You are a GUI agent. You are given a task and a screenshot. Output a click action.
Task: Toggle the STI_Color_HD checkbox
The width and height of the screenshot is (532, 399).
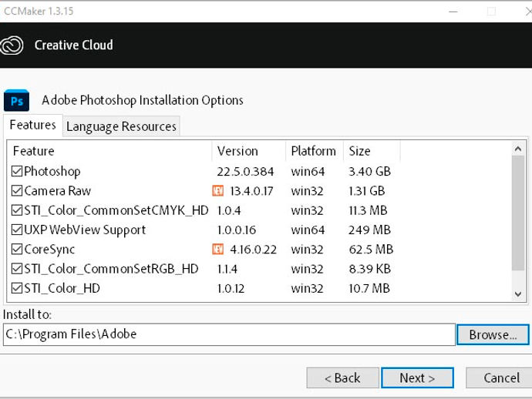pos(17,289)
